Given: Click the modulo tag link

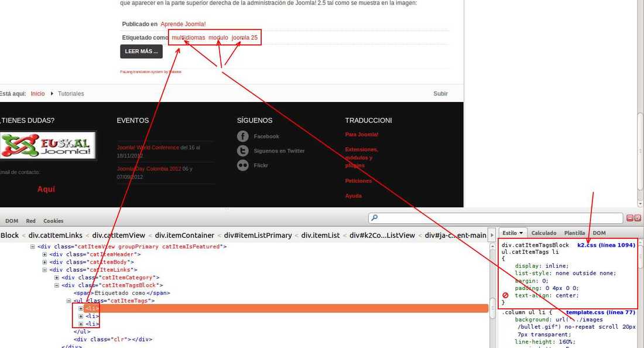Looking at the screenshot, I should click(218, 38).
